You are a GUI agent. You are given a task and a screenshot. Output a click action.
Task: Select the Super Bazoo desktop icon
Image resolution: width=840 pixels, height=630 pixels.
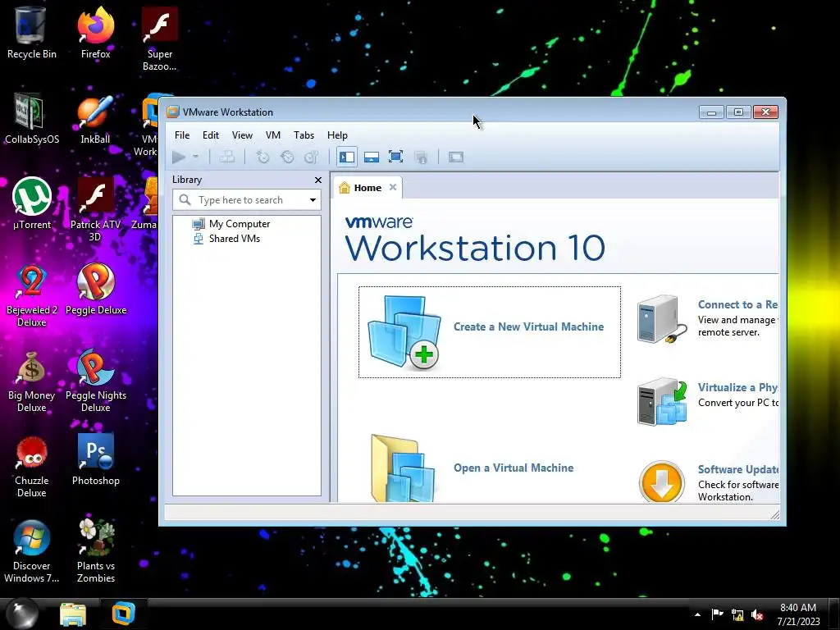(160, 39)
